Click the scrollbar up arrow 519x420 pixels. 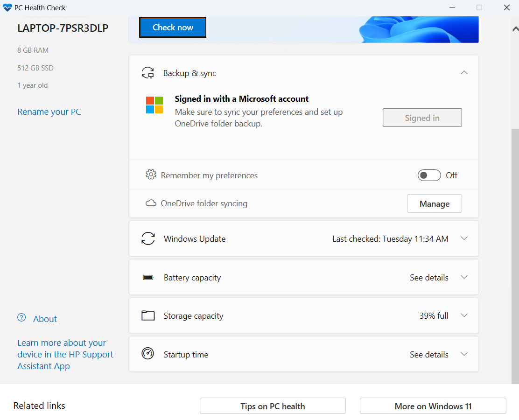tap(515, 29)
